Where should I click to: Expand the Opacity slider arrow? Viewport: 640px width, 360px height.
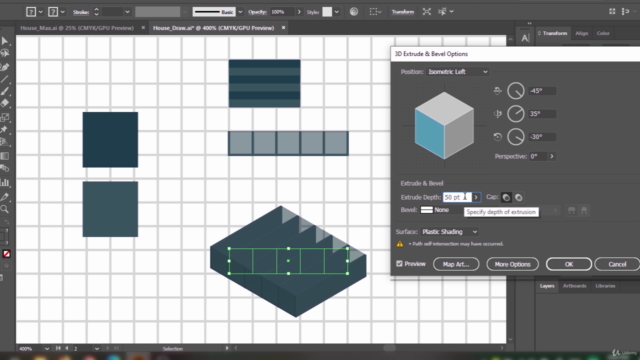[299, 12]
